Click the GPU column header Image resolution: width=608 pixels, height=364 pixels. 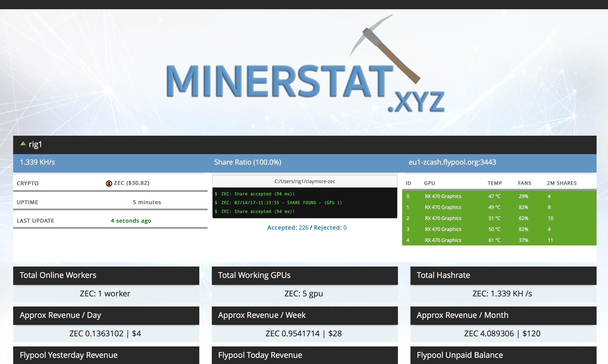(x=430, y=183)
